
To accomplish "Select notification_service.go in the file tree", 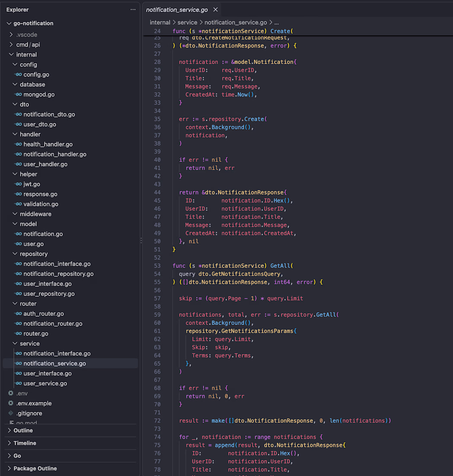I will coord(70,363).
